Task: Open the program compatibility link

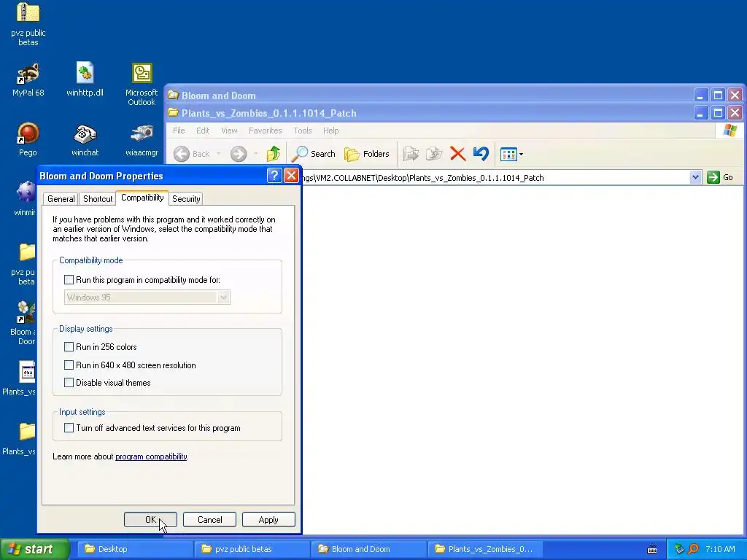Action: click(151, 456)
